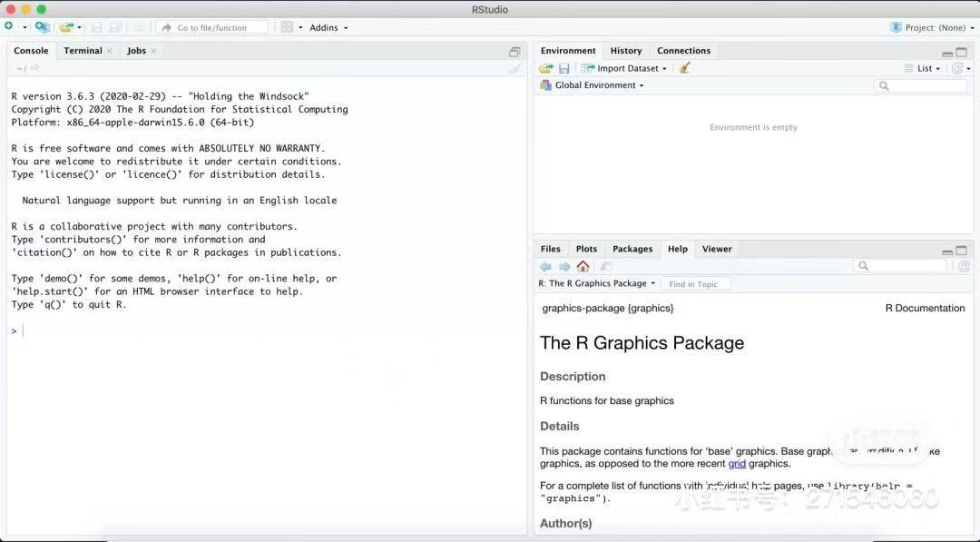The height and width of the screenshot is (542, 980).
Task: Click the Find in Topic field
Action: (x=696, y=284)
